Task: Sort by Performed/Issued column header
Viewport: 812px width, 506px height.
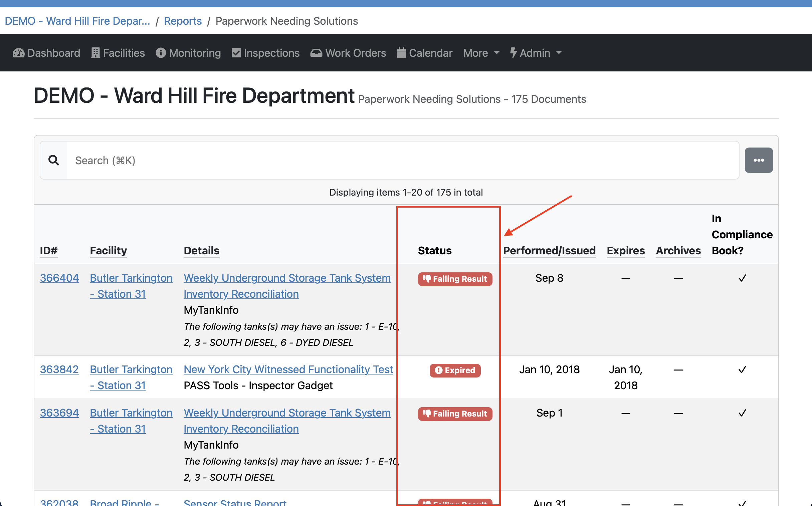Action: (549, 251)
